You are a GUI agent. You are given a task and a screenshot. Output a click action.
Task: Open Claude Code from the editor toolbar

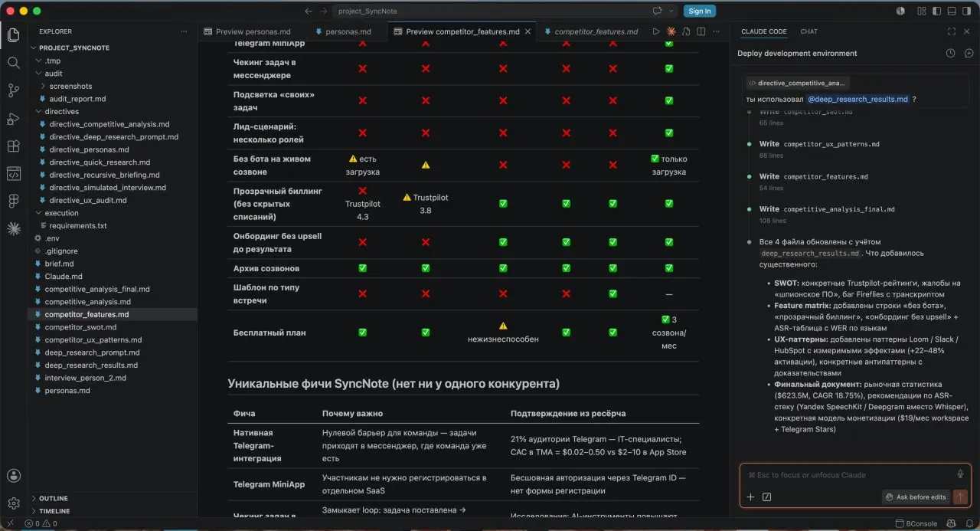coord(671,31)
